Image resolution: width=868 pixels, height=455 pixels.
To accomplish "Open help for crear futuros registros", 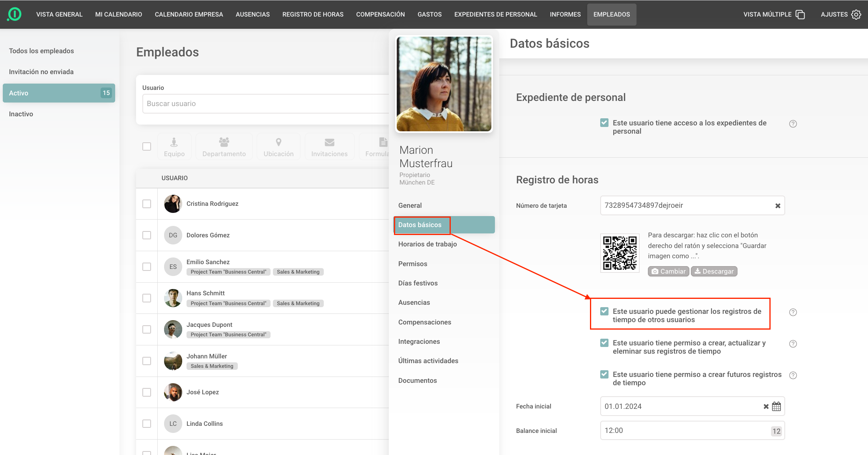I will [793, 375].
